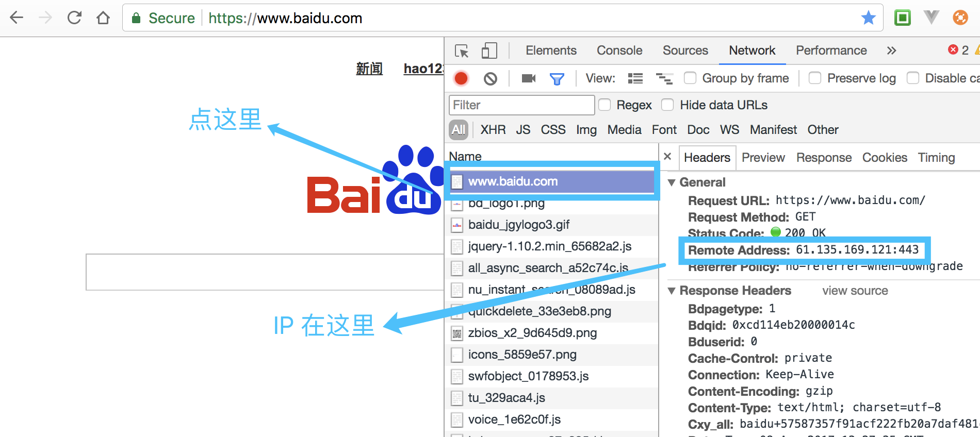Expand the more DevTools tabs chevron

891,51
